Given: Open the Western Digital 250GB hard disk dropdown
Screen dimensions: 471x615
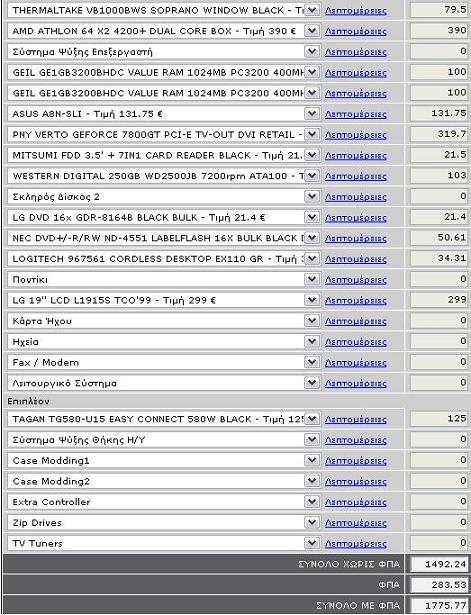Looking at the screenshot, I should [x=312, y=176].
